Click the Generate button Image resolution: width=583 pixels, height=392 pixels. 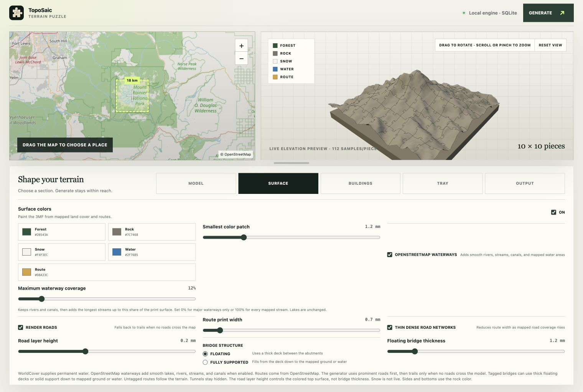(548, 13)
